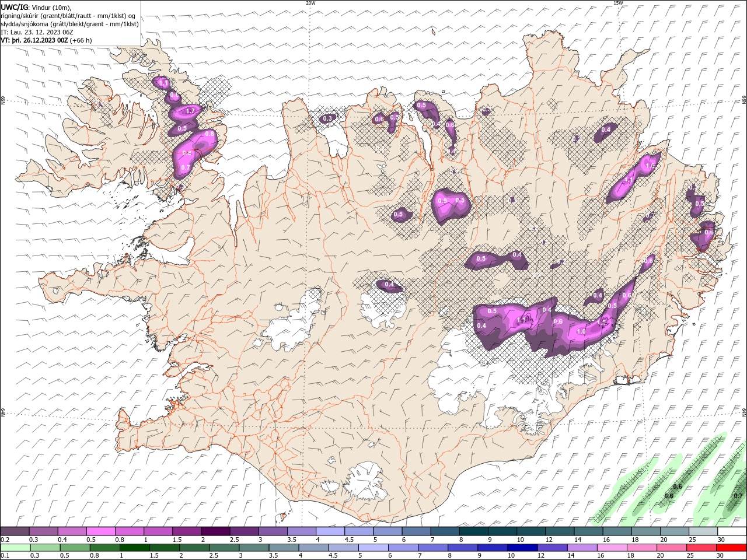This screenshot has width=747, height=560.
Task: Click the 9 royal blue swatch in lower legend
Action: [493, 548]
